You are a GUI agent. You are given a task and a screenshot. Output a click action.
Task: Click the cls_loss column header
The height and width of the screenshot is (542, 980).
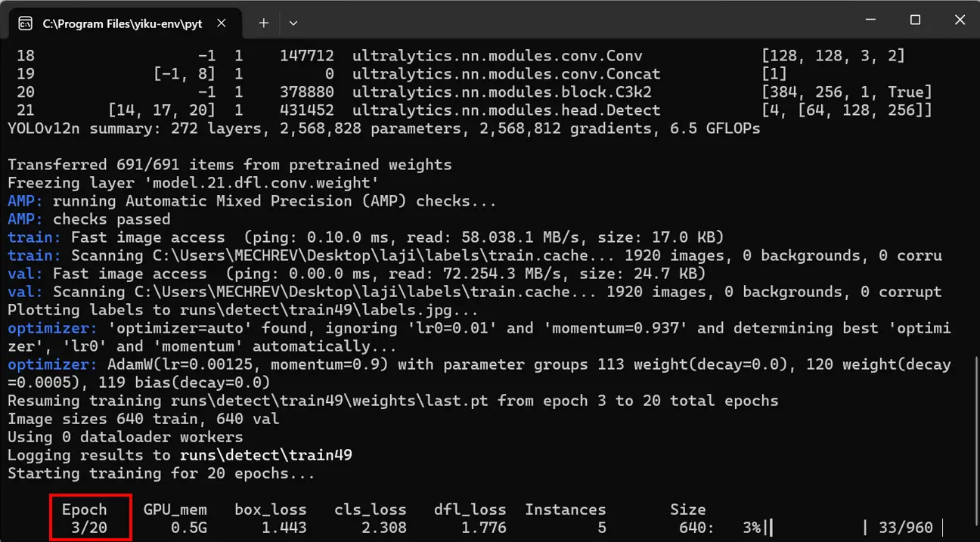point(371,509)
